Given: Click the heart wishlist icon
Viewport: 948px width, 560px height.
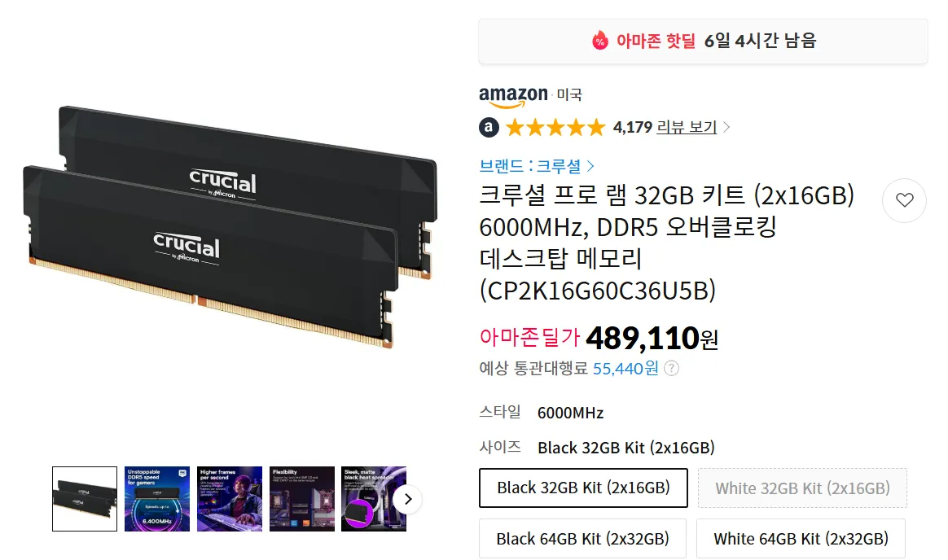Looking at the screenshot, I should click(x=904, y=200).
